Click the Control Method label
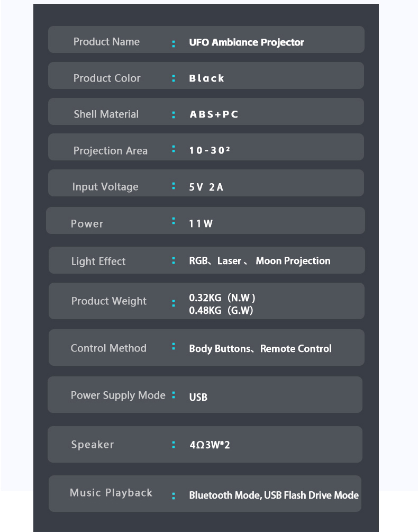Screen dimensions: 418x532 [x=108, y=348]
